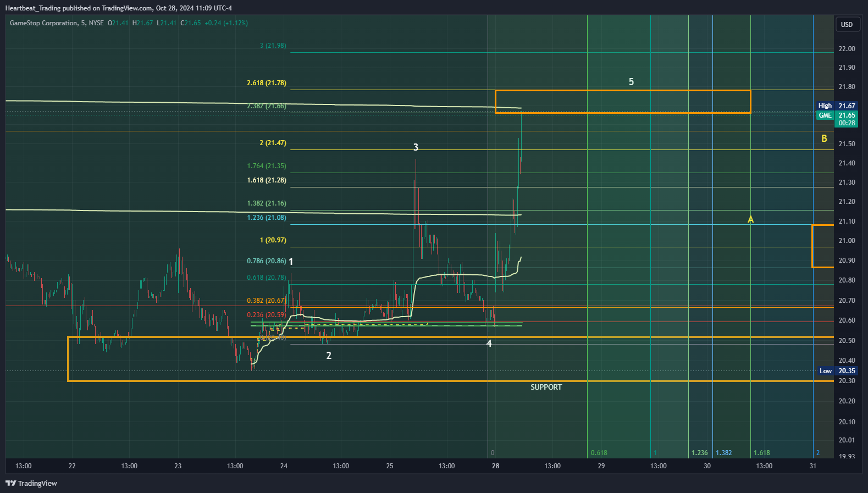The height and width of the screenshot is (493, 868).
Task: Select the 0.236 (20.59) Fibonacci label
Action: point(267,315)
